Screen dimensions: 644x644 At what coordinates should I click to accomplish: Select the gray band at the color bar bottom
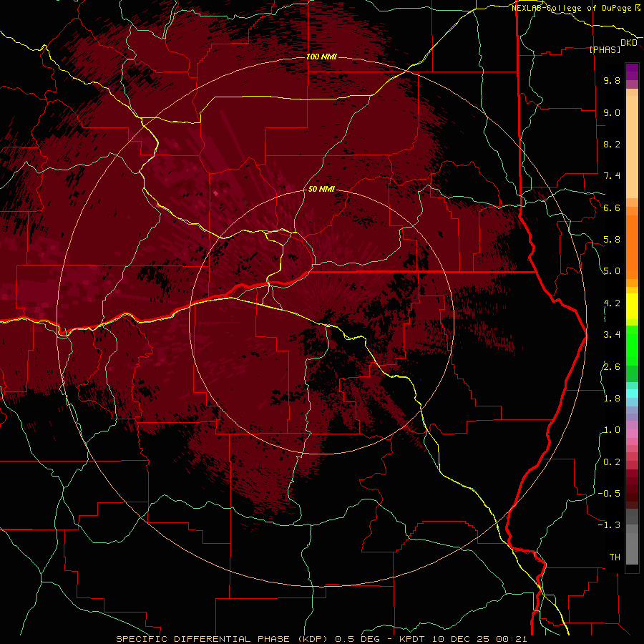coord(632,546)
